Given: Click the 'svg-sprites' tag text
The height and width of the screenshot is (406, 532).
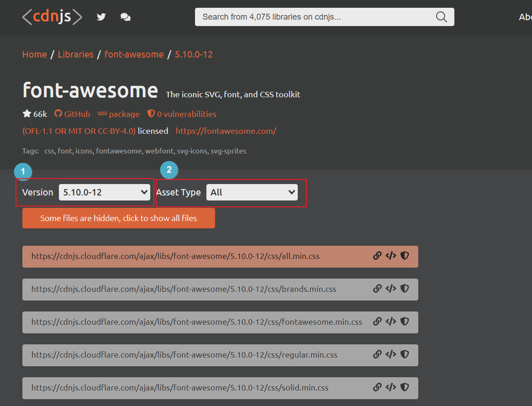Looking at the screenshot, I should [228, 151].
